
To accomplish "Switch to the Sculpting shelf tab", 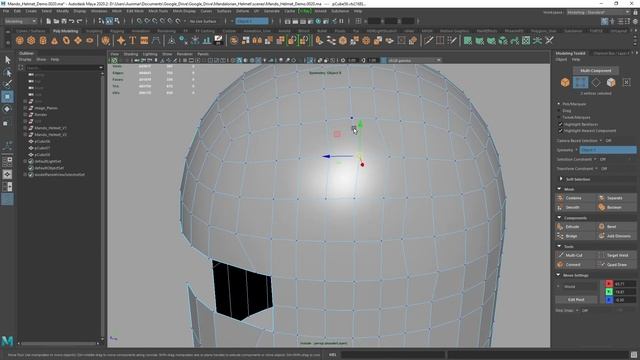I will [94, 31].
